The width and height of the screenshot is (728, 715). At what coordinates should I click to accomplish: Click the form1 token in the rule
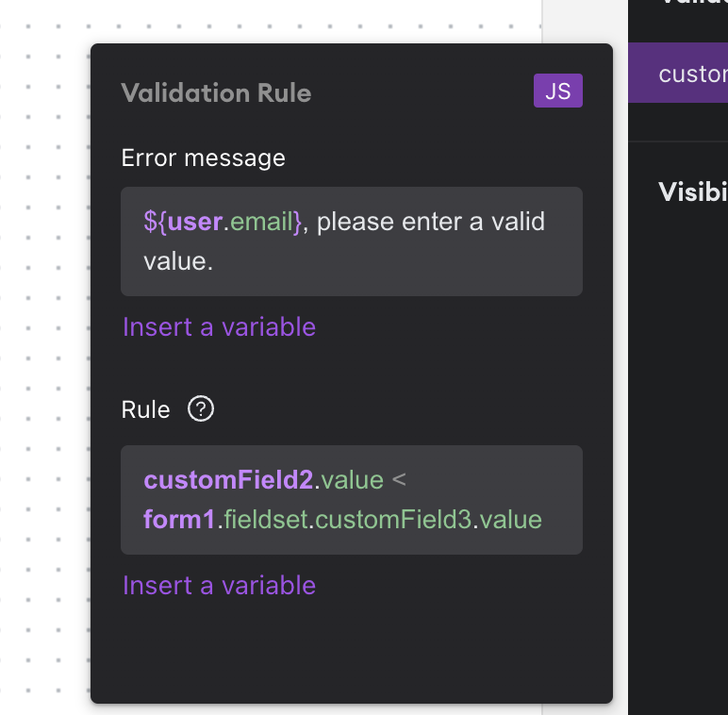pyautogui.click(x=179, y=520)
